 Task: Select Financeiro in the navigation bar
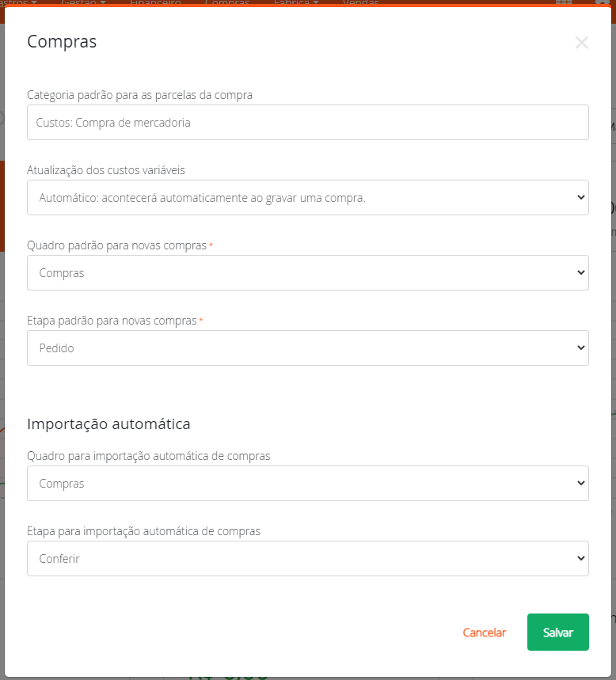point(154,3)
